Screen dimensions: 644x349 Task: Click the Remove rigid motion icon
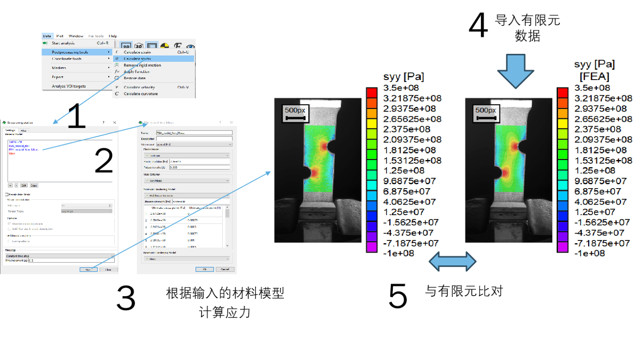coord(117,65)
